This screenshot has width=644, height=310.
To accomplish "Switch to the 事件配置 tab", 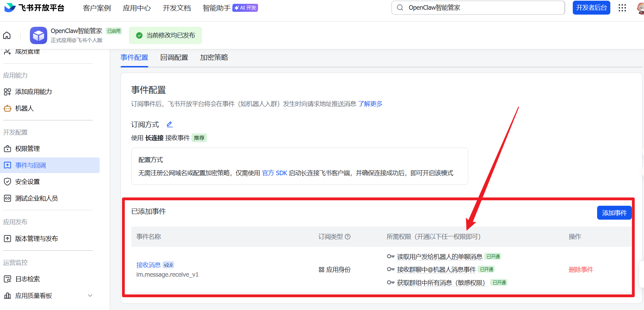I will coord(134,57).
